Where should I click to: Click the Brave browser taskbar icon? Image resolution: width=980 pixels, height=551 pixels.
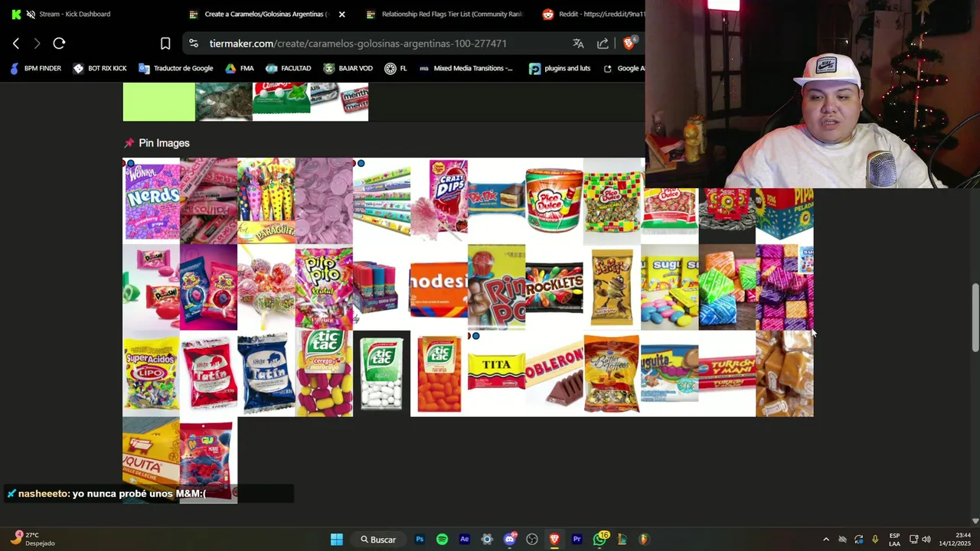coord(554,540)
